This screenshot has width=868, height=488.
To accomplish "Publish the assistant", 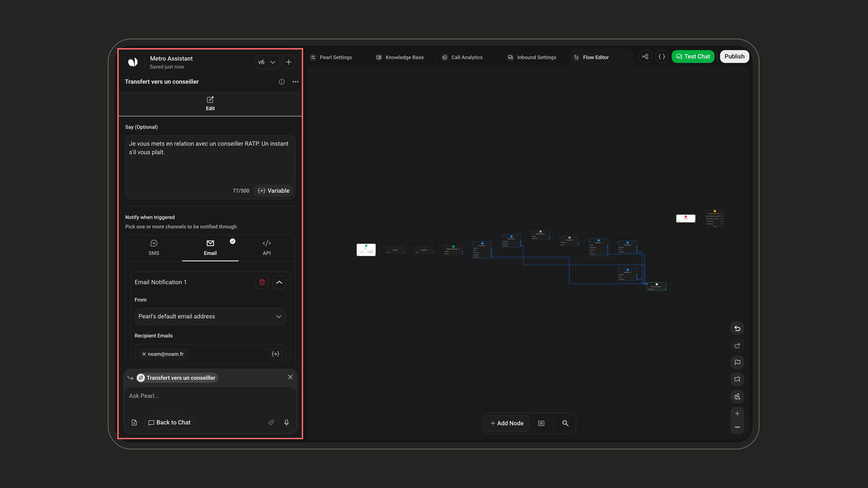I will [735, 57].
